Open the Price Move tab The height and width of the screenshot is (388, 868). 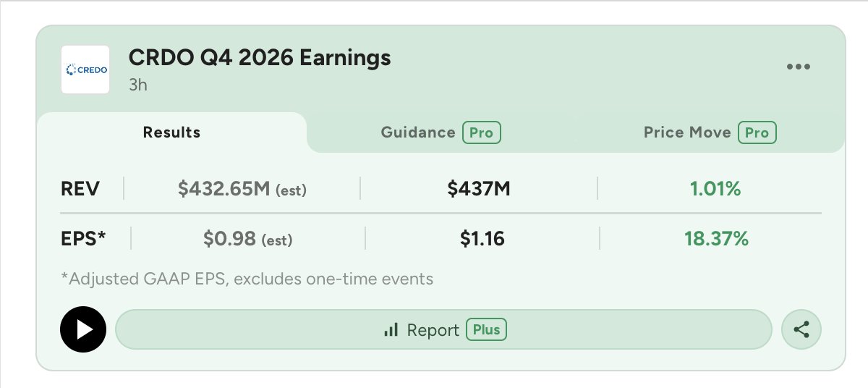[710, 132]
